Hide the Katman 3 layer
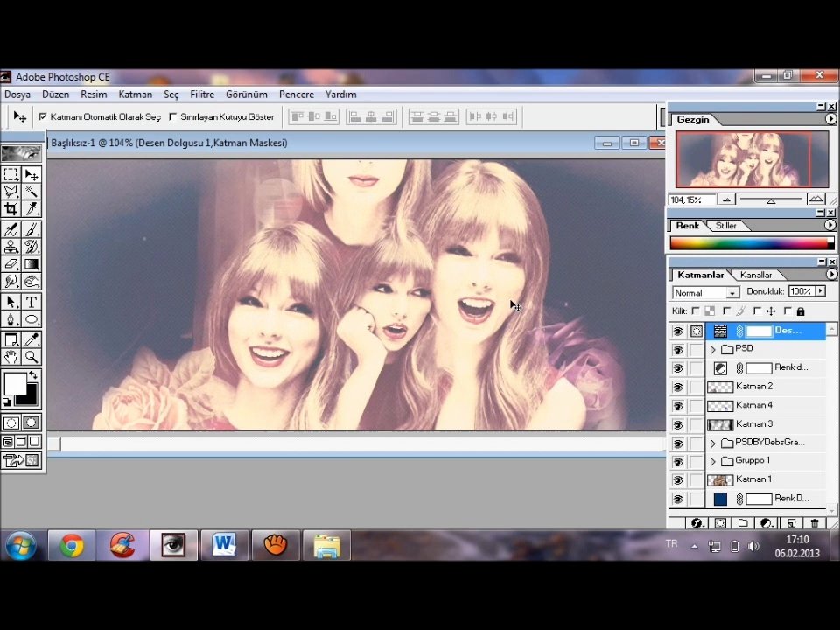840x630 pixels. (677, 425)
